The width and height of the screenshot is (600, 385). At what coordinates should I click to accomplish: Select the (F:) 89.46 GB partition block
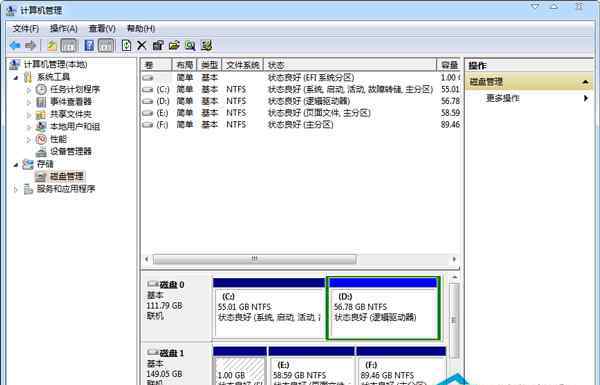(401, 365)
